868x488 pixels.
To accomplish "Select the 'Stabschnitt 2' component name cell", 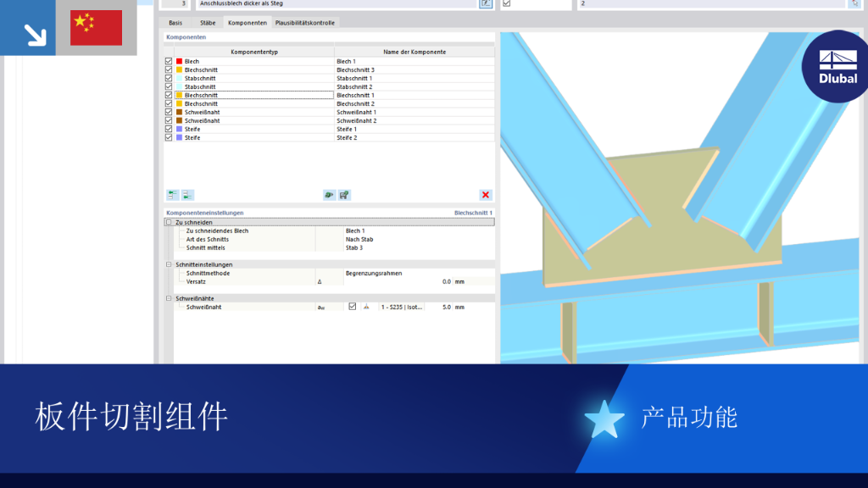I will (x=415, y=87).
